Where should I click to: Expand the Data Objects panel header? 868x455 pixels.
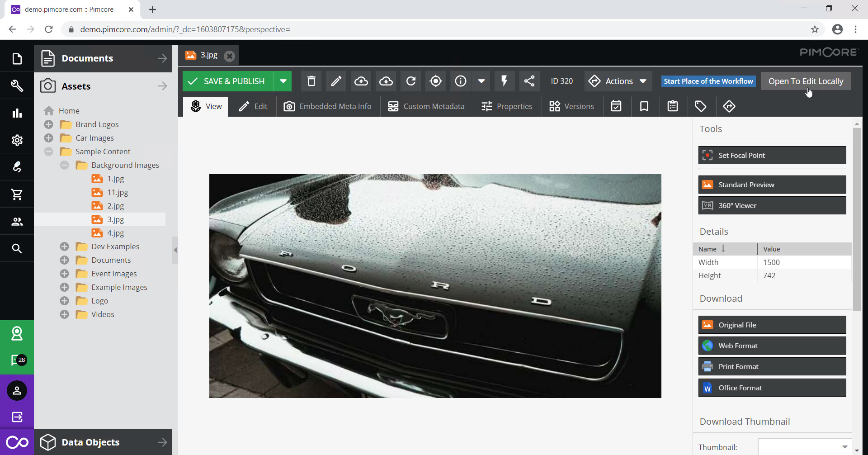click(103, 442)
